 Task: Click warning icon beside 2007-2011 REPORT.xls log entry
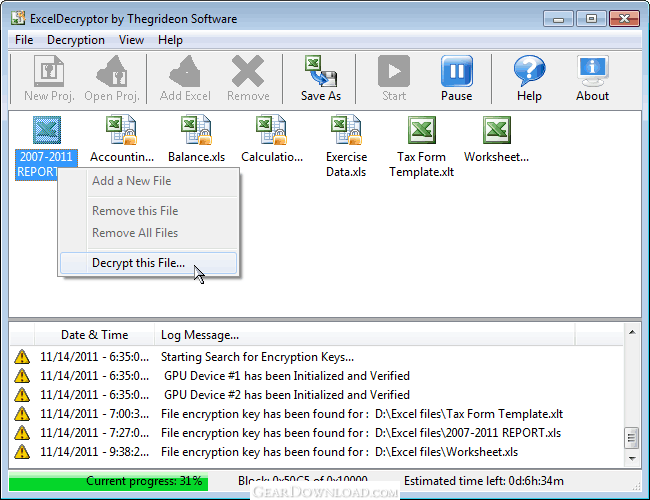pos(22,433)
